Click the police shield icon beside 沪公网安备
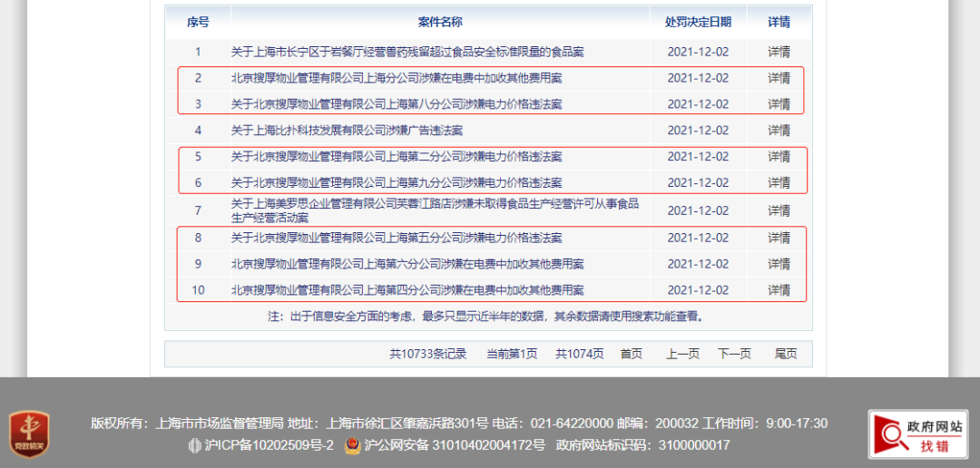This screenshot has width=980, height=468. 352,445
